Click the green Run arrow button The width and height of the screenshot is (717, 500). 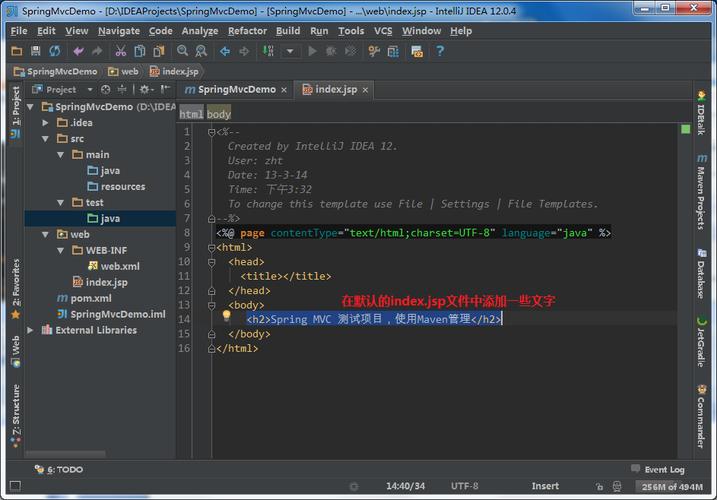(312, 51)
